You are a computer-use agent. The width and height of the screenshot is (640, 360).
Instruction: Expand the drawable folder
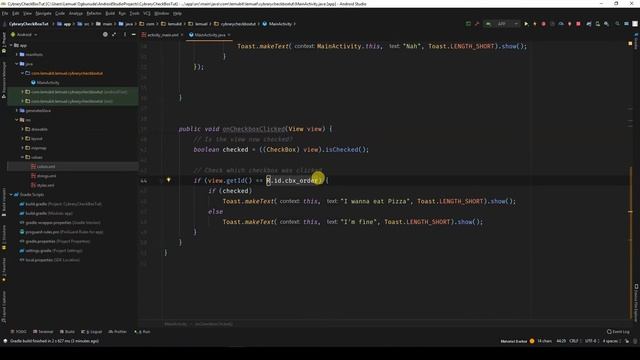22,129
